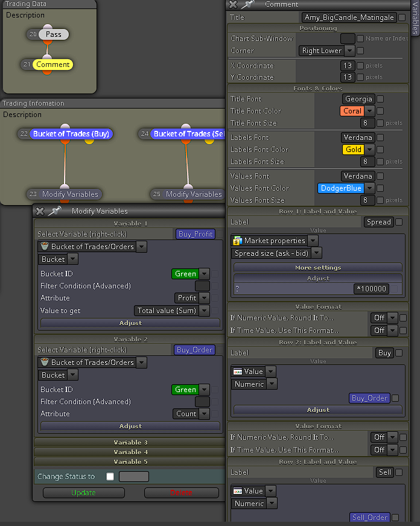Click the Market properties icon in Row 1
The width and height of the screenshot is (420, 526).
click(x=238, y=241)
